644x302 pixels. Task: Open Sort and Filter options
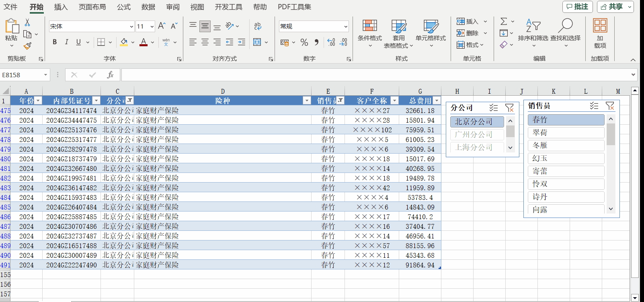[x=533, y=31]
